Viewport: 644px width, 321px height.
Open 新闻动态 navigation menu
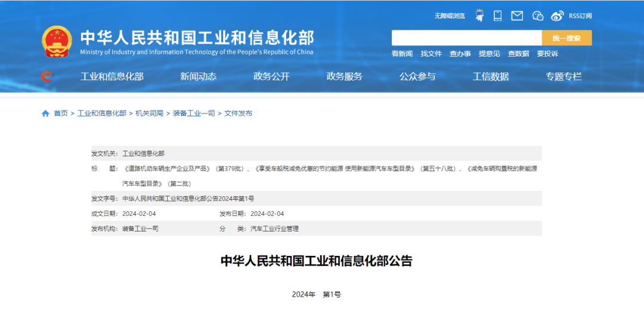199,76
